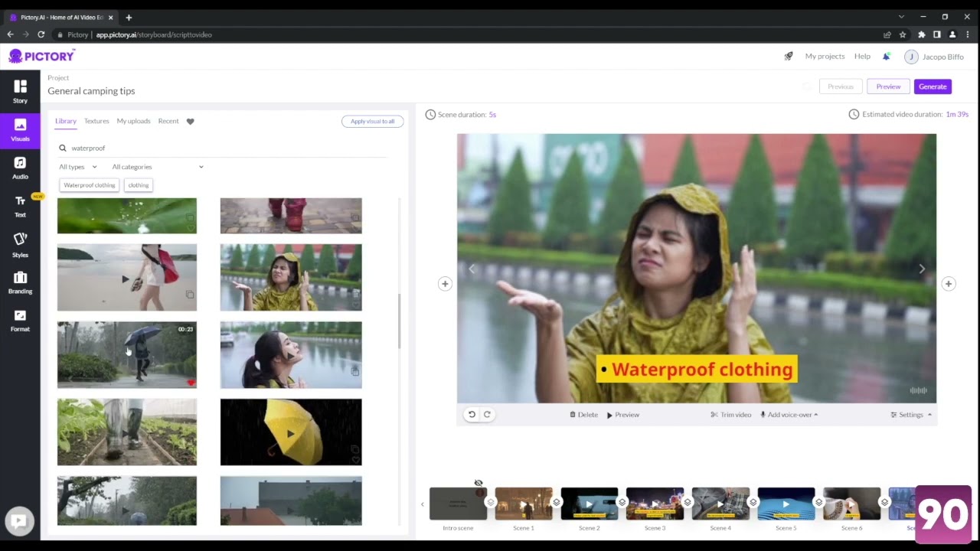Open a new Chrome tab

pos(129,17)
